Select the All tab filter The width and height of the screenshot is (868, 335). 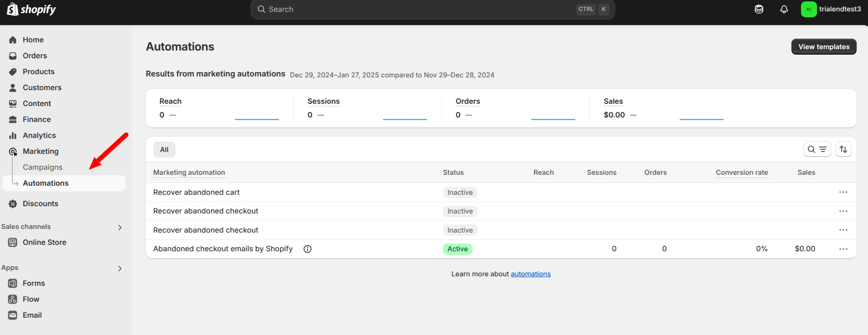[x=164, y=150]
